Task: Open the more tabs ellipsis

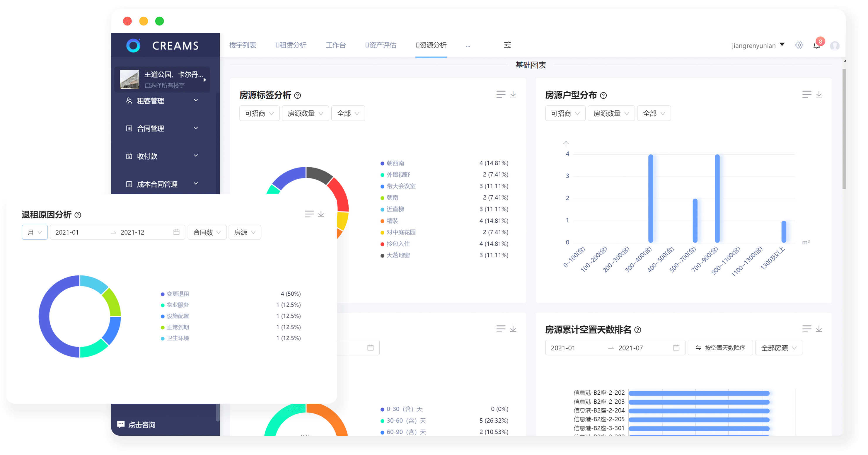Action: tap(468, 45)
